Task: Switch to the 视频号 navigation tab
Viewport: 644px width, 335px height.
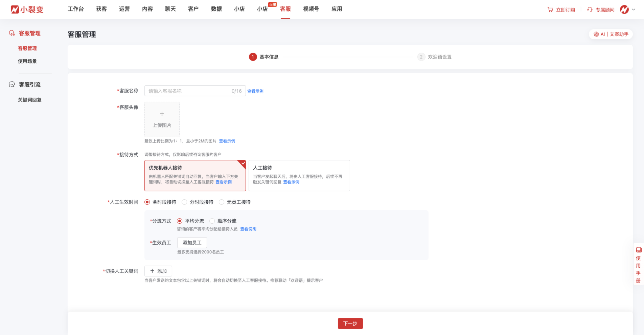Action: (x=311, y=9)
